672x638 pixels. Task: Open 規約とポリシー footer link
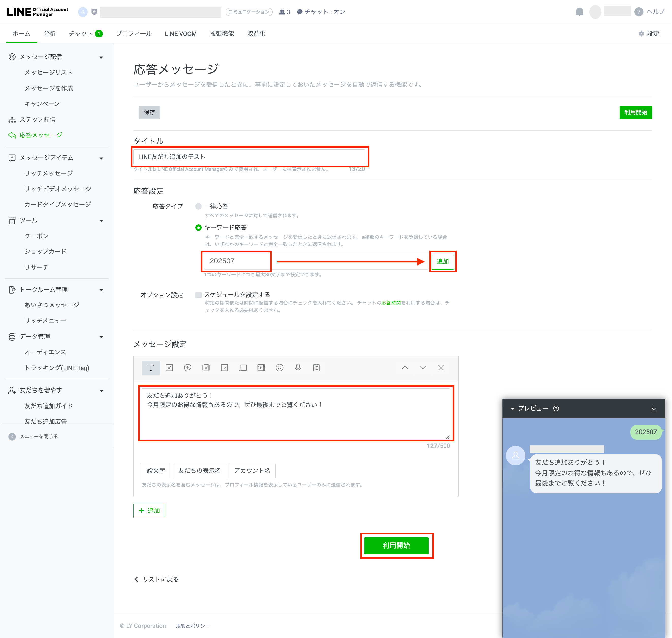tap(193, 626)
